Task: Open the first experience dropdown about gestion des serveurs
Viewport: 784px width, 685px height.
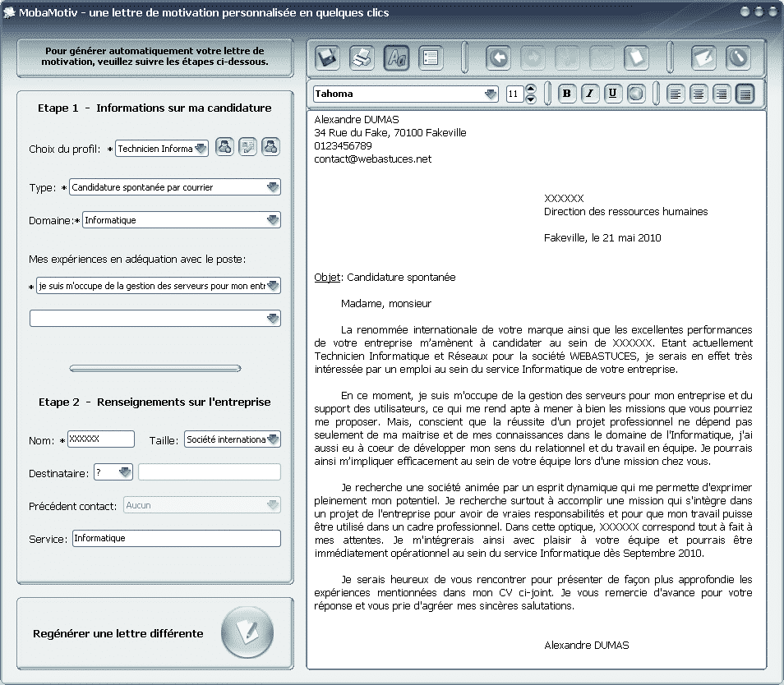Action: [x=158, y=286]
